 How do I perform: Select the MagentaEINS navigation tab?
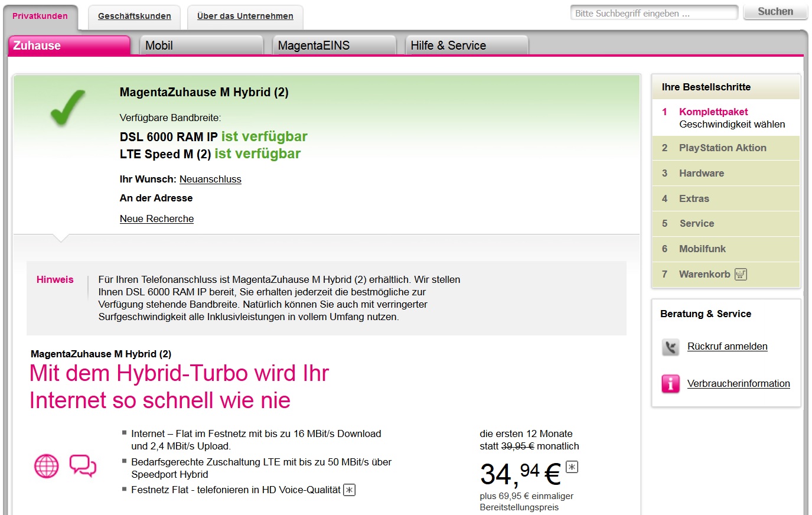[334, 45]
